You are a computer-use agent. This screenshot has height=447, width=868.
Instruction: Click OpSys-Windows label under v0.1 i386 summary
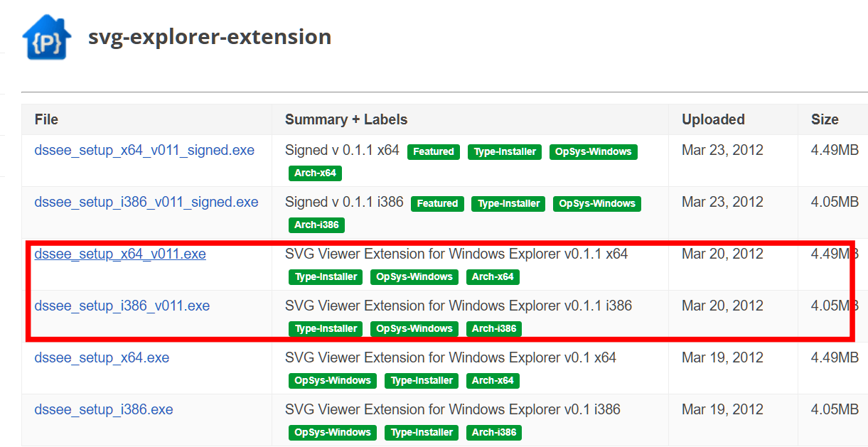point(333,433)
